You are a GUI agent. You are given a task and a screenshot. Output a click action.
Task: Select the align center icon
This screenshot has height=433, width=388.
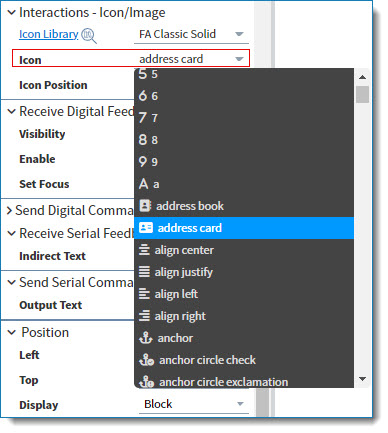coord(244,250)
